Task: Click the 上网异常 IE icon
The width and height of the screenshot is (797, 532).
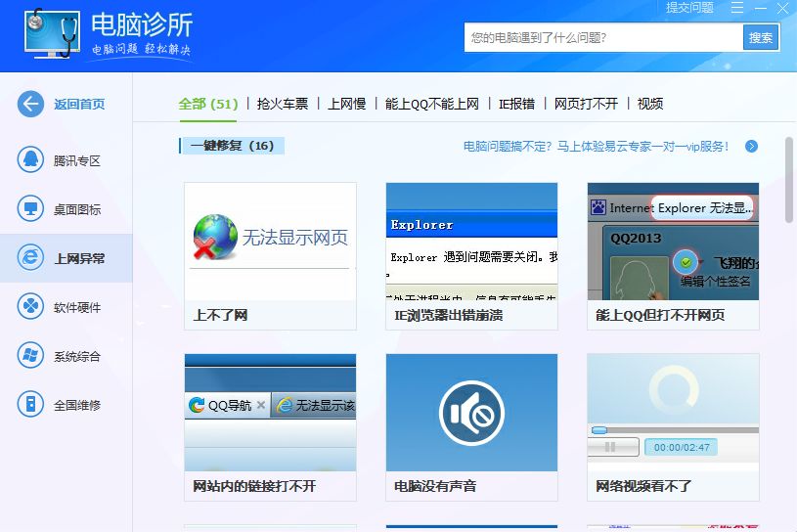Action: pos(30,257)
